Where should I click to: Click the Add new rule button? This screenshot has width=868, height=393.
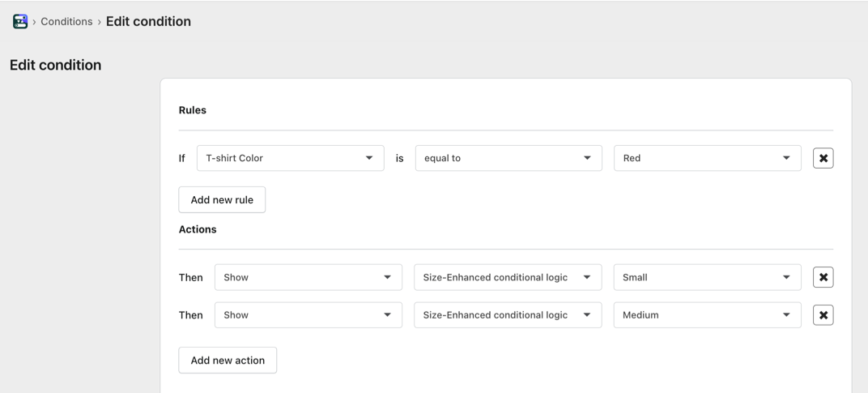(222, 200)
